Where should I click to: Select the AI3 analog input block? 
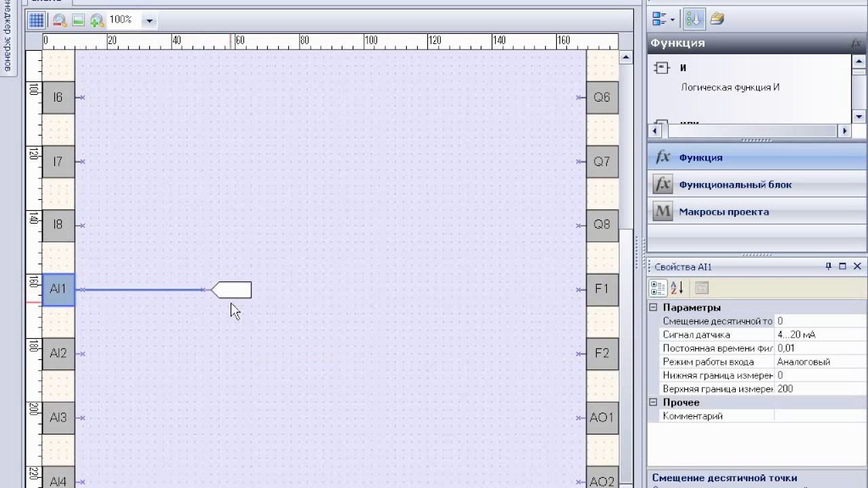click(x=58, y=418)
